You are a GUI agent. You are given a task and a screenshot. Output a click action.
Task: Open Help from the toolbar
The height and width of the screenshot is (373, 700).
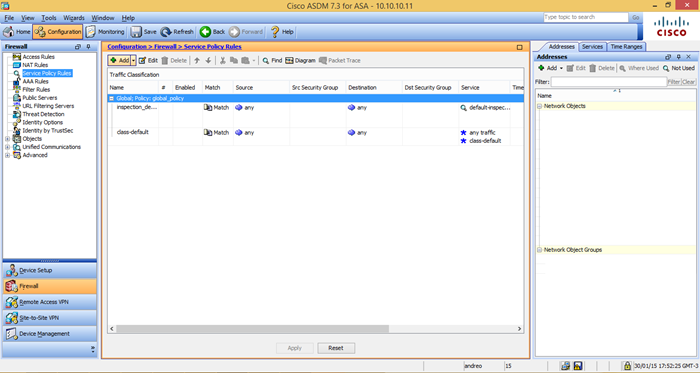(282, 32)
